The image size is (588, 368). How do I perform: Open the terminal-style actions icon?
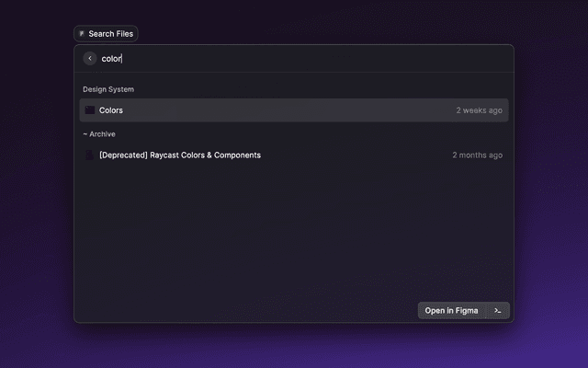pos(497,311)
